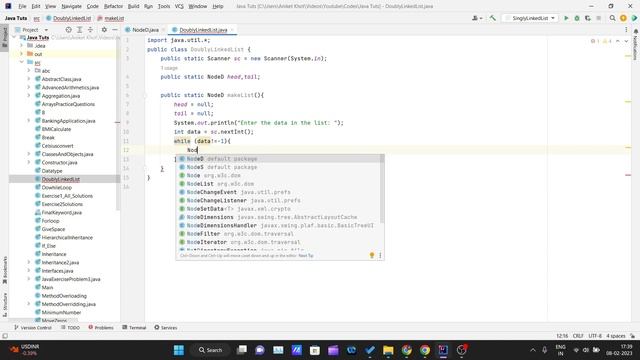Select NodeS suggestion in completion list
Viewport: 640px width, 360px height.
point(280,167)
